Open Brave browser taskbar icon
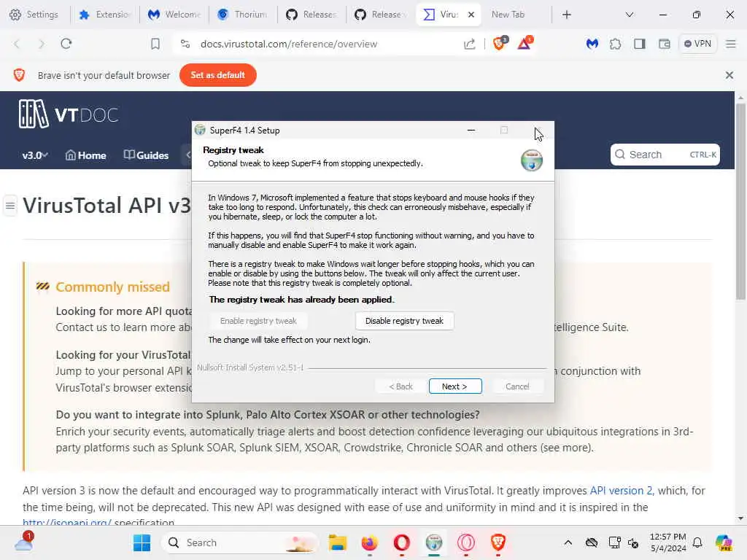This screenshot has width=747, height=560. (x=498, y=542)
